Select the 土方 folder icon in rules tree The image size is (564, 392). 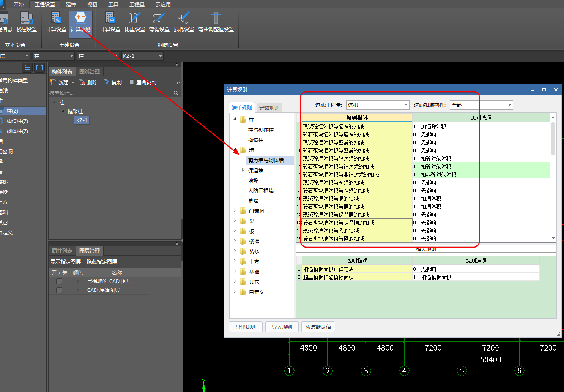(243, 261)
